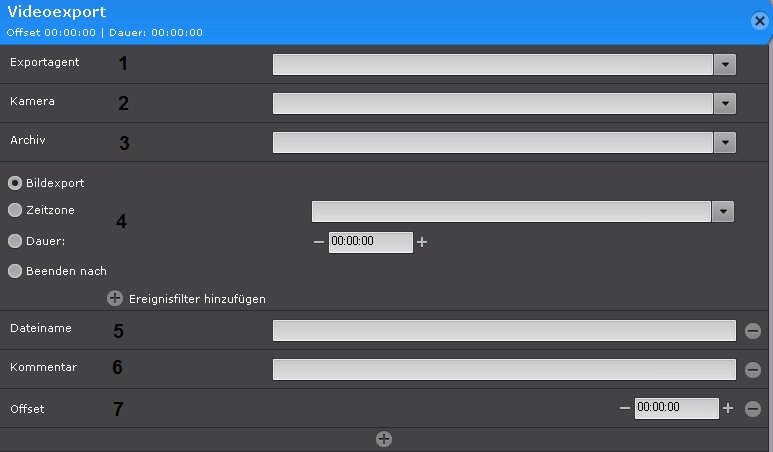Click the plus icon beside Ereignisfilter hinzufügen

(x=115, y=298)
